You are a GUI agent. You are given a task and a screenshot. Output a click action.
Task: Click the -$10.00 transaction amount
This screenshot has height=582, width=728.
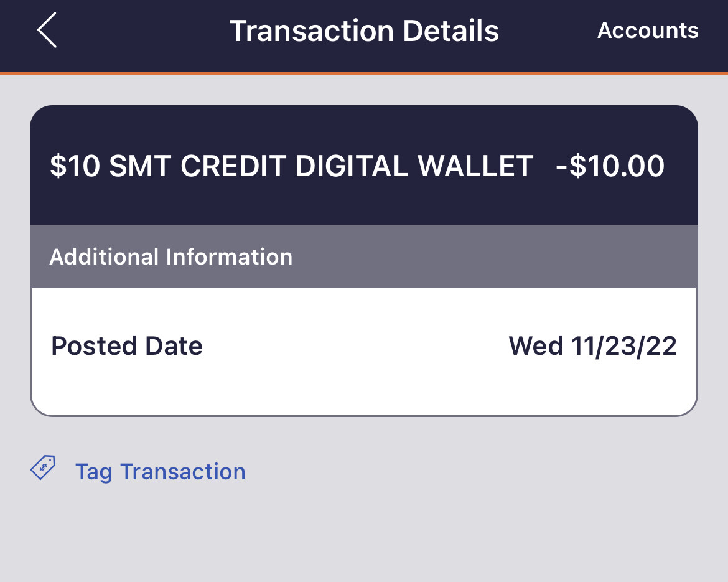[x=610, y=166]
